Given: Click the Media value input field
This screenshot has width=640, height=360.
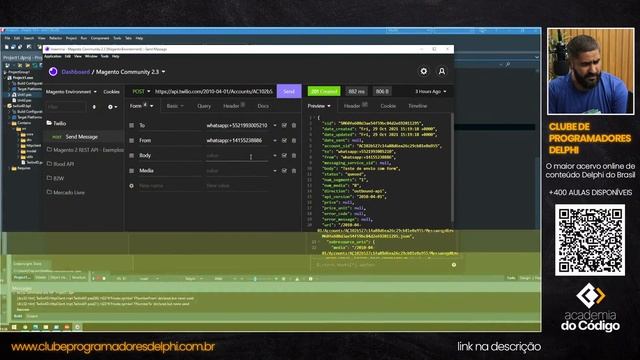Looking at the screenshot, I should (x=237, y=171).
